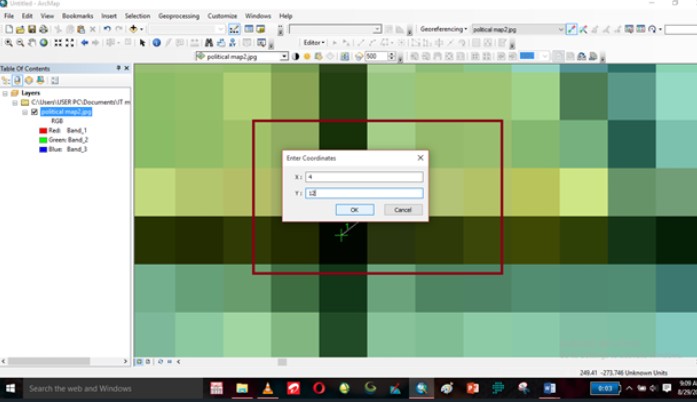
Task: Open the Add Data dropdown arrow
Action: 141,29
